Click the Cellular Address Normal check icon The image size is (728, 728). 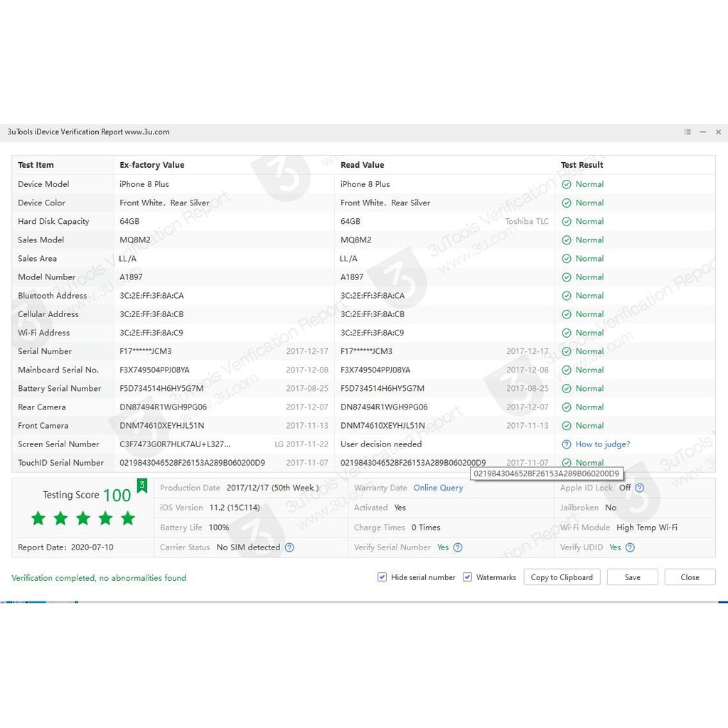click(x=567, y=314)
